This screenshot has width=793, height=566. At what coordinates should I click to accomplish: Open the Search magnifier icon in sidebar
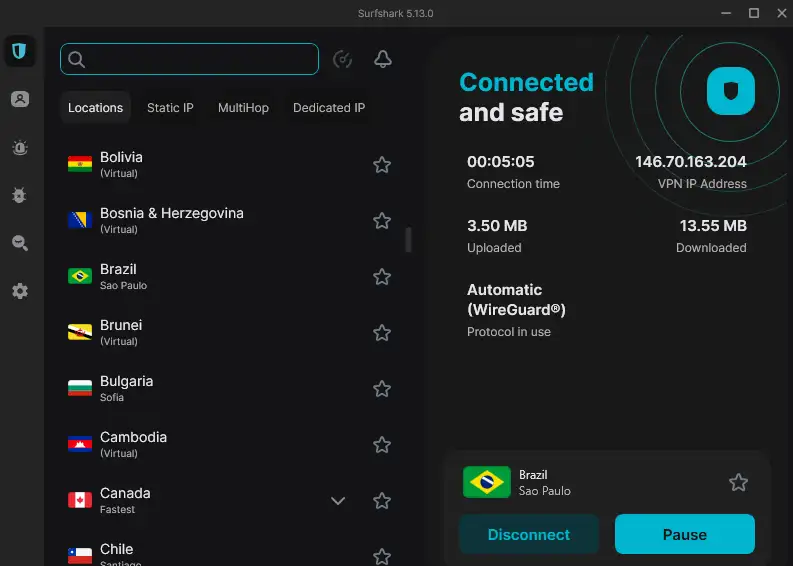20,243
